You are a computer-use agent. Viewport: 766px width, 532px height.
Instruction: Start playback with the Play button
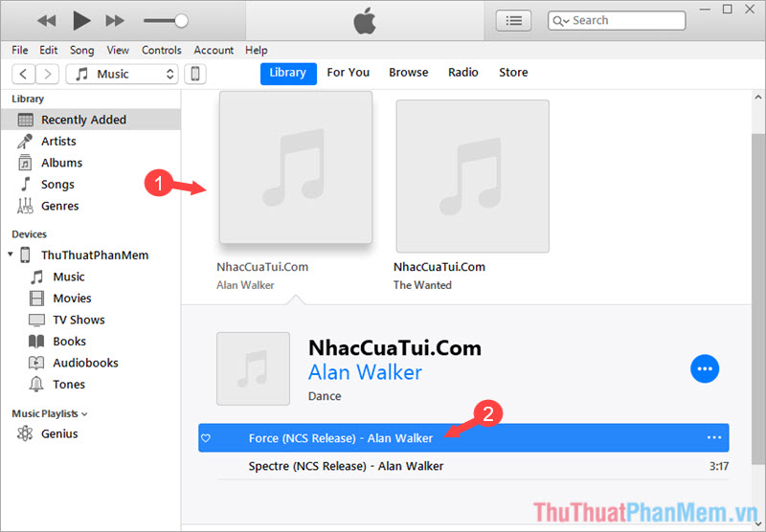[81, 20]
